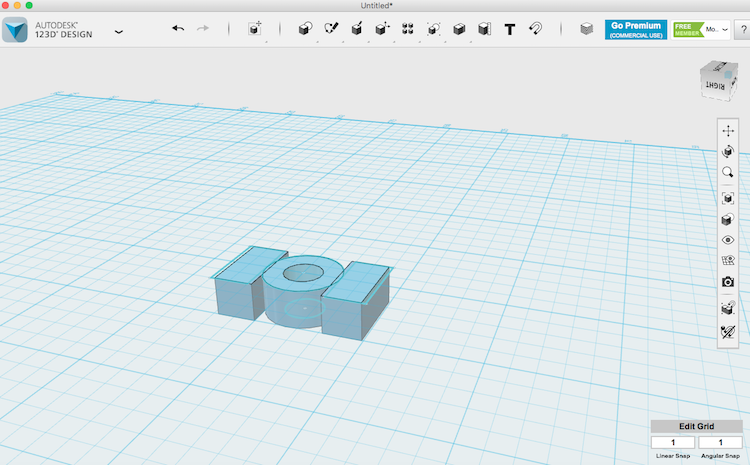
Task: Click the Angular Snap value field
Action: click(x=720, y=443)
